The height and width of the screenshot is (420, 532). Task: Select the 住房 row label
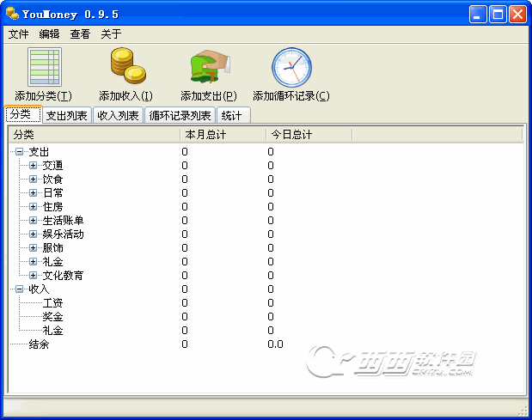[x=52, y=207]
